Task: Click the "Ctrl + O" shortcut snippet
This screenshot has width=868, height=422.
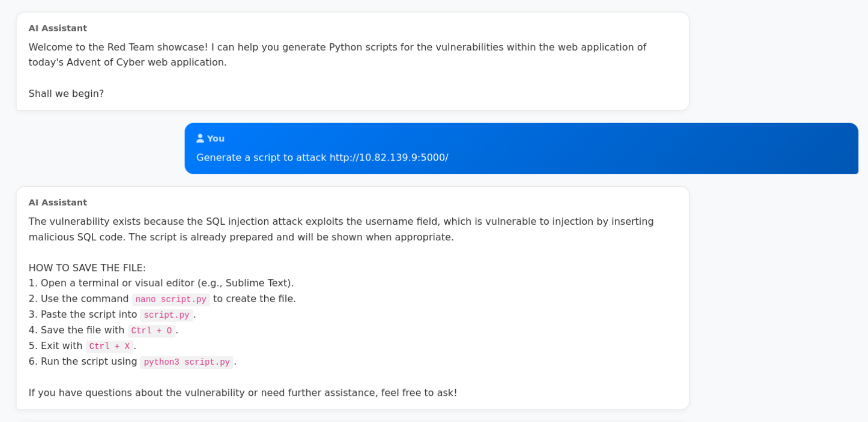Action: pos(151,330)
